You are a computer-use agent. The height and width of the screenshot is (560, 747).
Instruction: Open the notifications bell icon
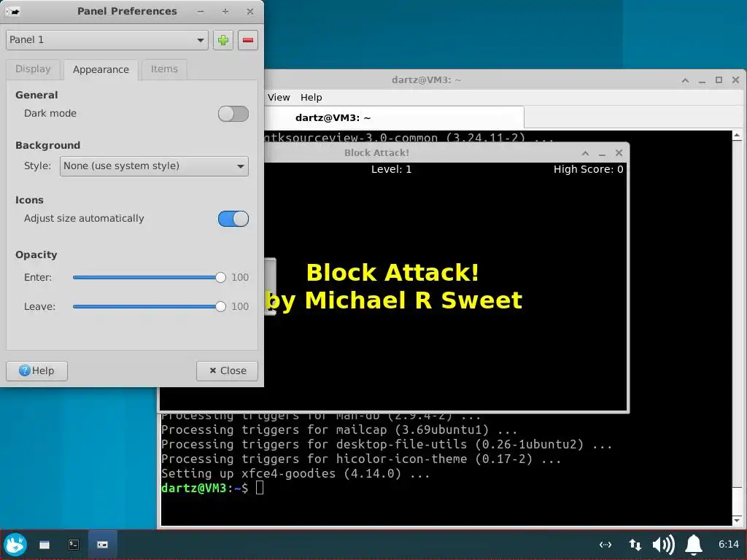(x=694, y=544)
